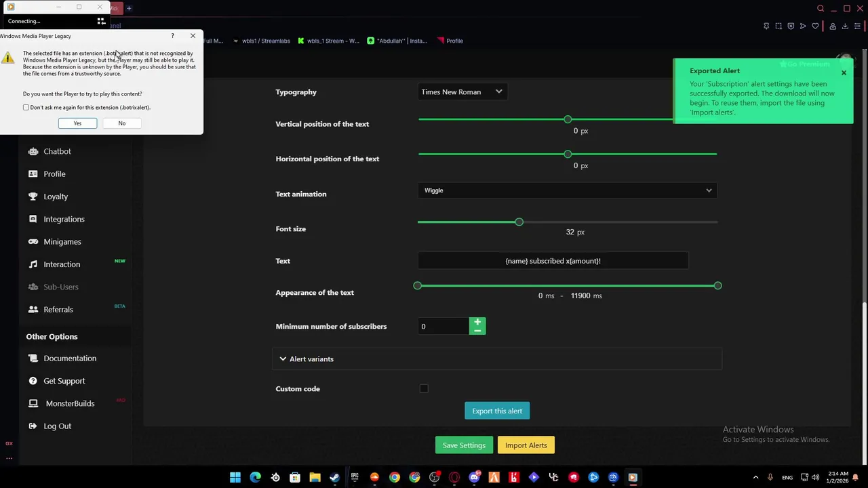Click Export this alert button
This screenshot has height=488, width=868.
click(x=497, y=411)
